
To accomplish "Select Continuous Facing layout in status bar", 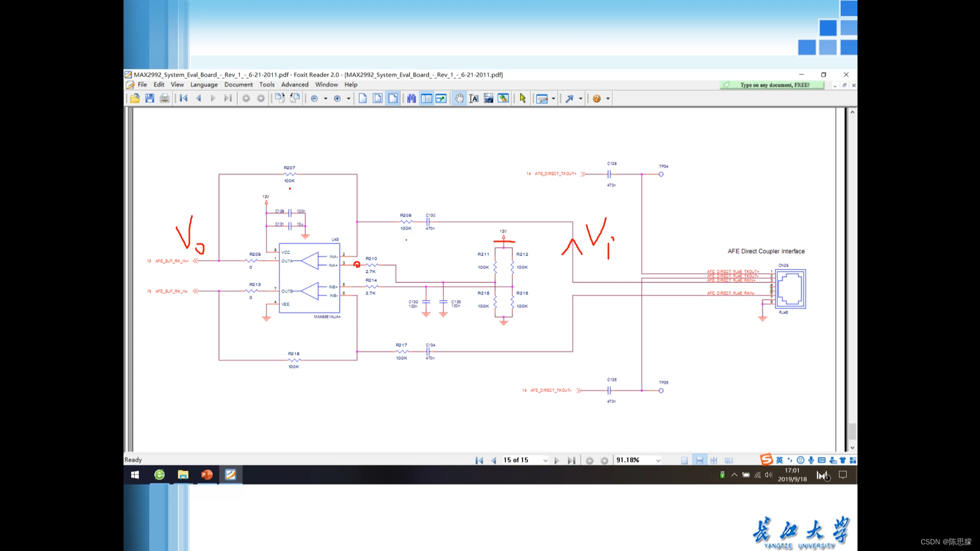I will 714,461.
